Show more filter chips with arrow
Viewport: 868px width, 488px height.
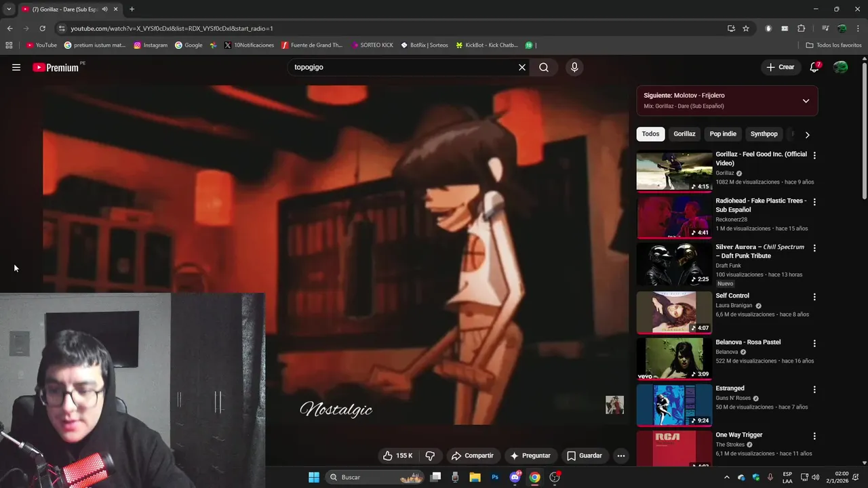807,134
